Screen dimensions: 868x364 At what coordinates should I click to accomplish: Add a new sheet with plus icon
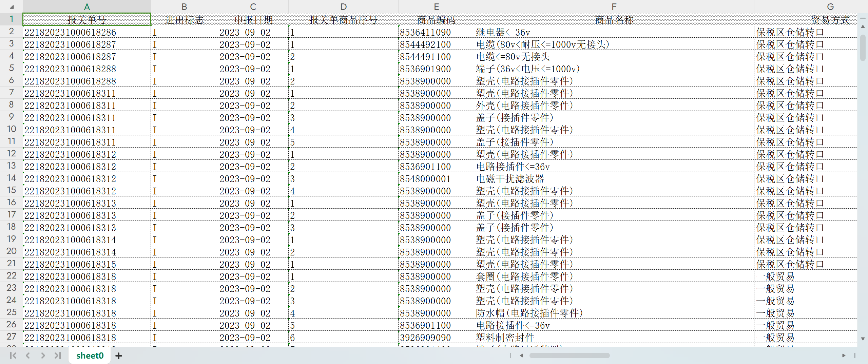click(119, 356)
